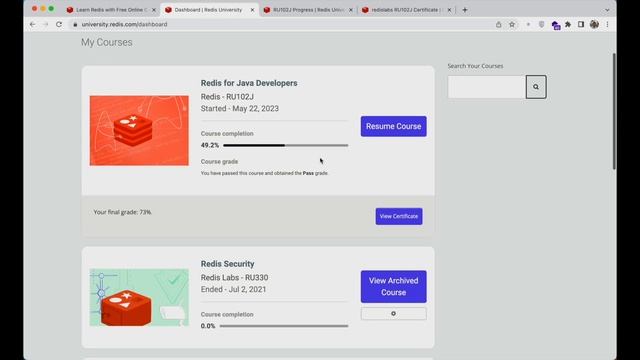The width and height of the screenshot is (640, 360).
Task: Open the redislabs RU102J Certificate tab
Action: (407, 10)
